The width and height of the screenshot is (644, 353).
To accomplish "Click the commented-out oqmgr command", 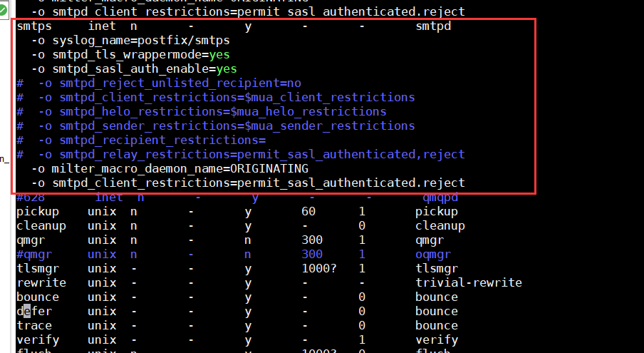I will tap(433, 255).
